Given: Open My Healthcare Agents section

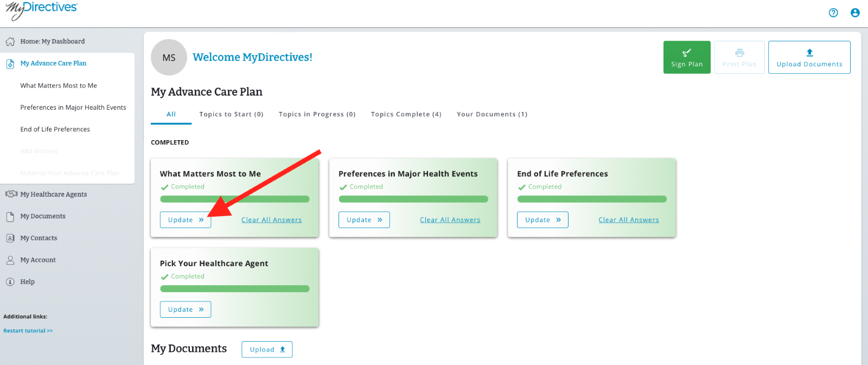Looking at the screenshot, I should coord(53,194).
